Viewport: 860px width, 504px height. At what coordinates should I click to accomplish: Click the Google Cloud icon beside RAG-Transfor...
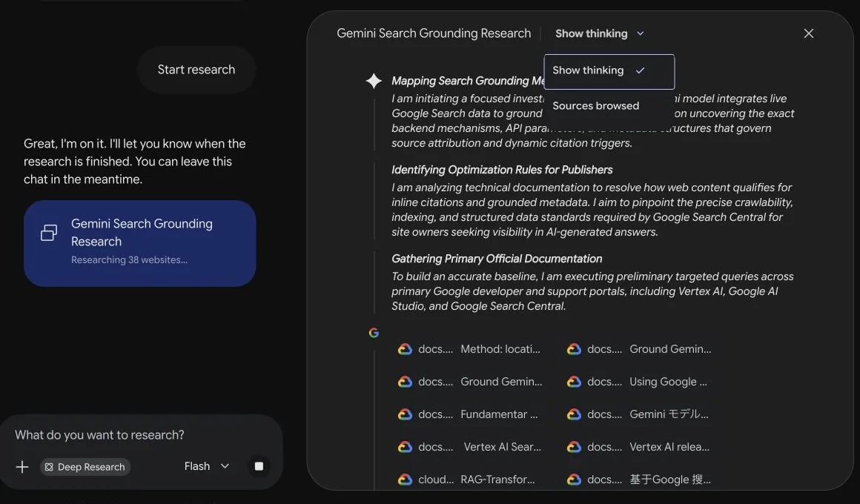pos(405,480)
